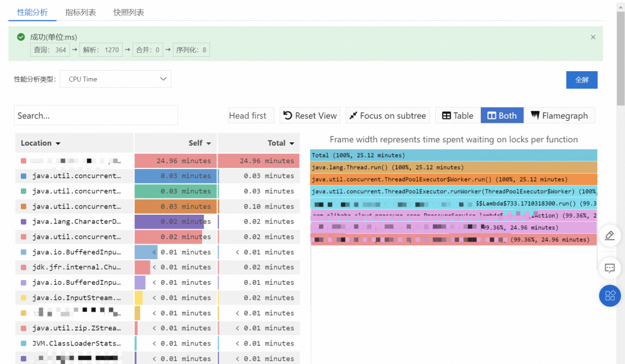Image resolution: width=625 pixels, height=364 pixels.
Task: Click the 合并: 0 timing step
Action: click(x=148, y=50)
